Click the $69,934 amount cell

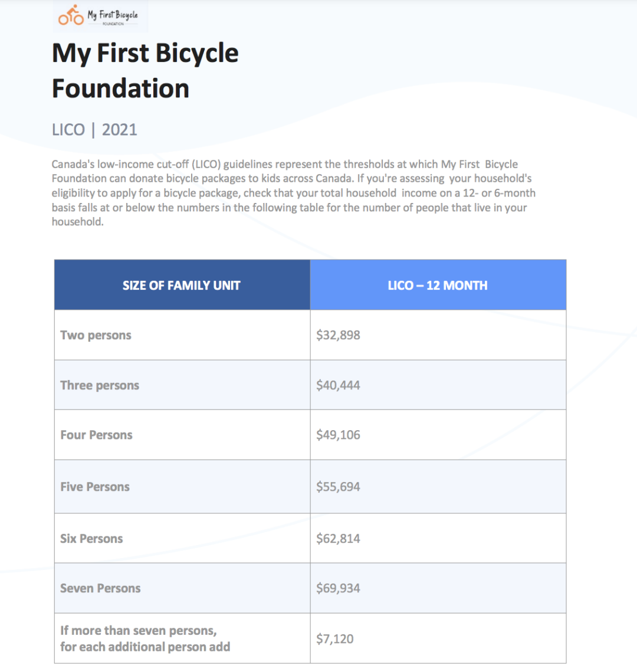point(338,588)
